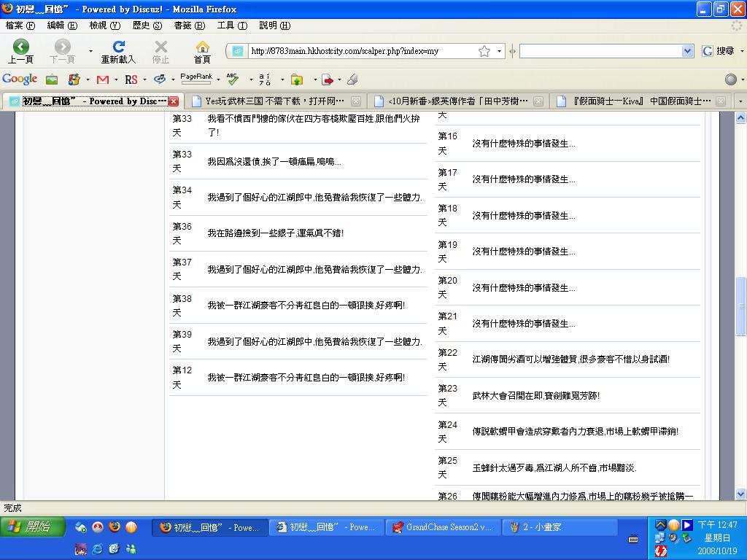Open the 歷史 (S) menu

147,26
